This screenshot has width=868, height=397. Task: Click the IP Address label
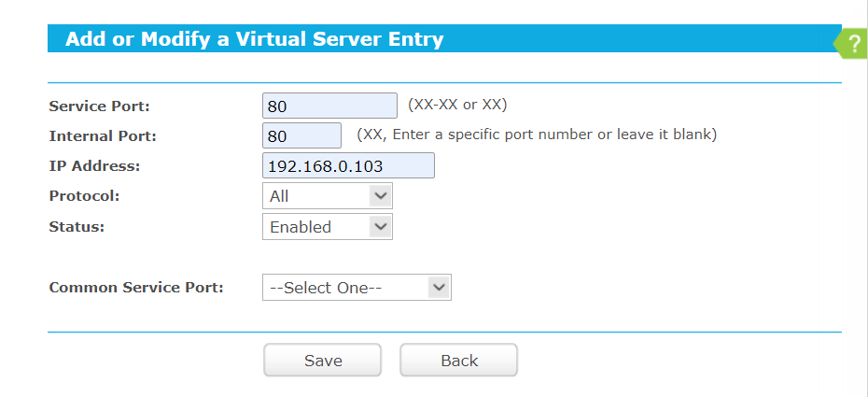[94, 166]
